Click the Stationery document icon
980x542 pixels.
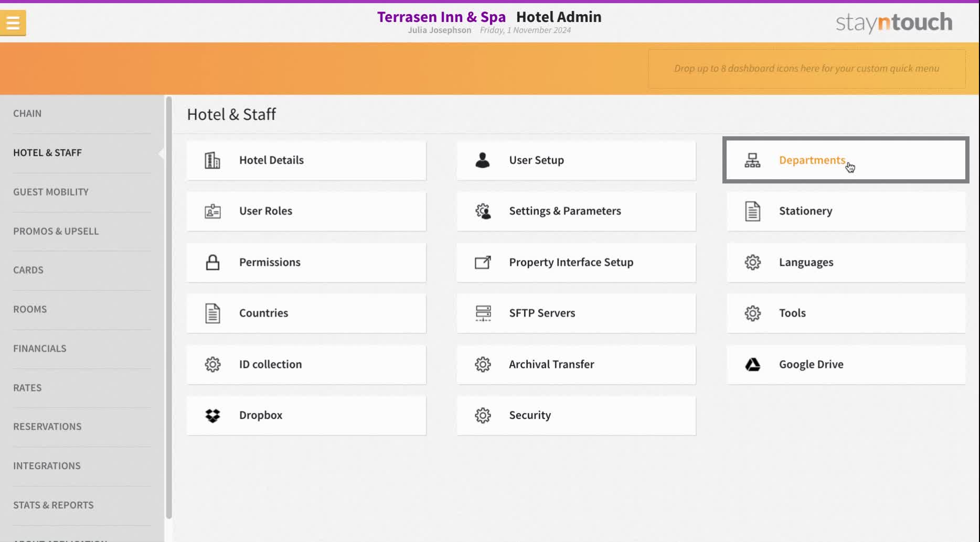(x=752, y=211)
